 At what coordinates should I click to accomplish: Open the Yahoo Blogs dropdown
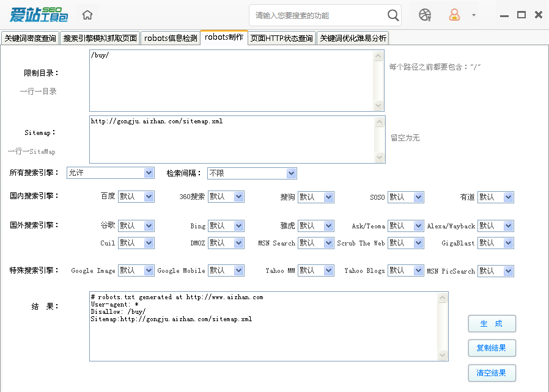(x=406, y=270)
